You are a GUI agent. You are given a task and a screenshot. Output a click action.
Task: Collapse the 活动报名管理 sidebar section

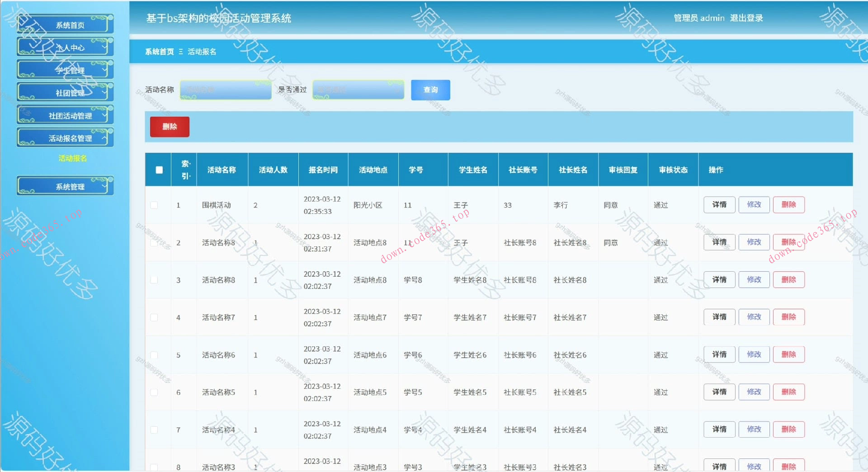pyautogui.click(x=65, y=137)
